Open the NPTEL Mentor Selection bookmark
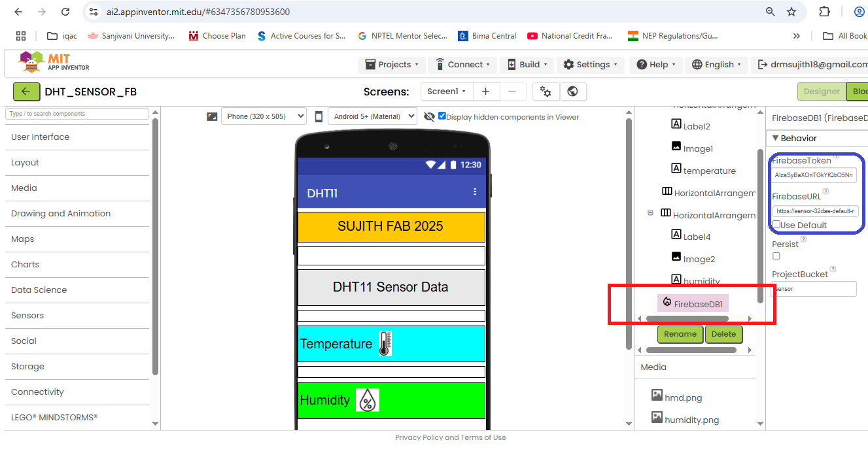Viewport: 868px width, 470px height. pyautogui.click(x=403, y=36)
